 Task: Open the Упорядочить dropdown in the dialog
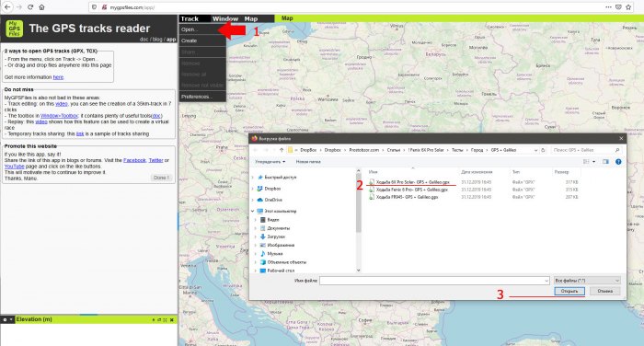pyautogui.click(x=270, y=162)
